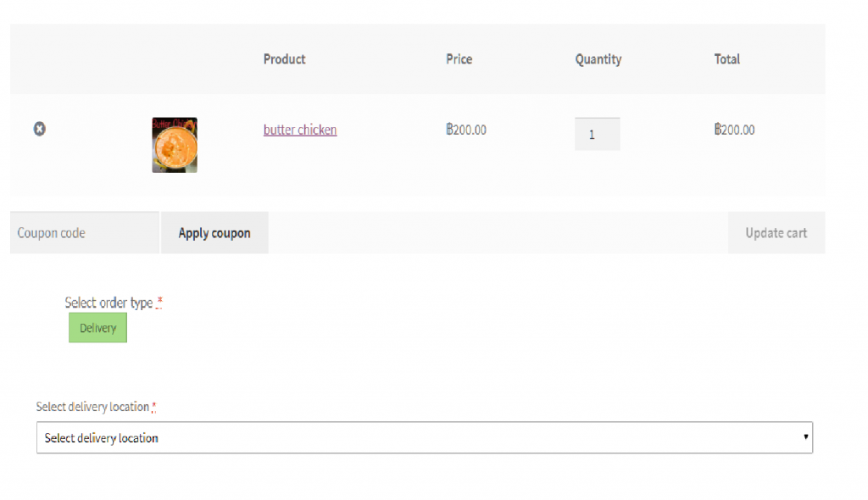Apply the entered coupon code
This screenshot has height=500, width=868.
click(214, 232)
